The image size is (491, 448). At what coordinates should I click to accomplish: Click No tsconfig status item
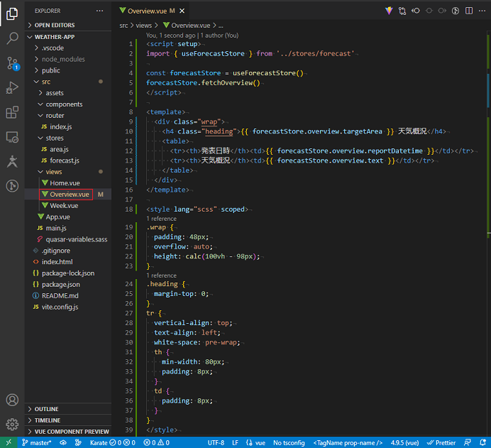click(289, 442)
